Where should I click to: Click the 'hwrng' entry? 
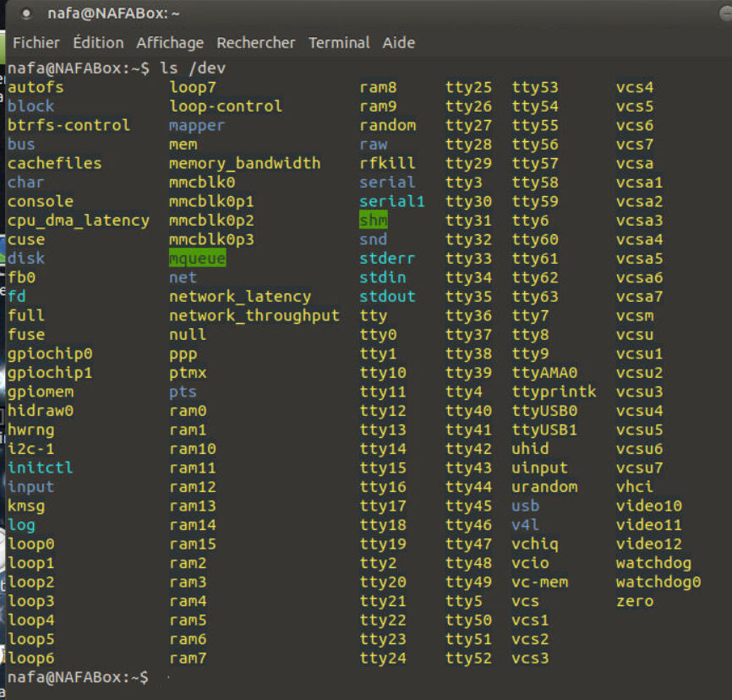[x=30, y=430]
